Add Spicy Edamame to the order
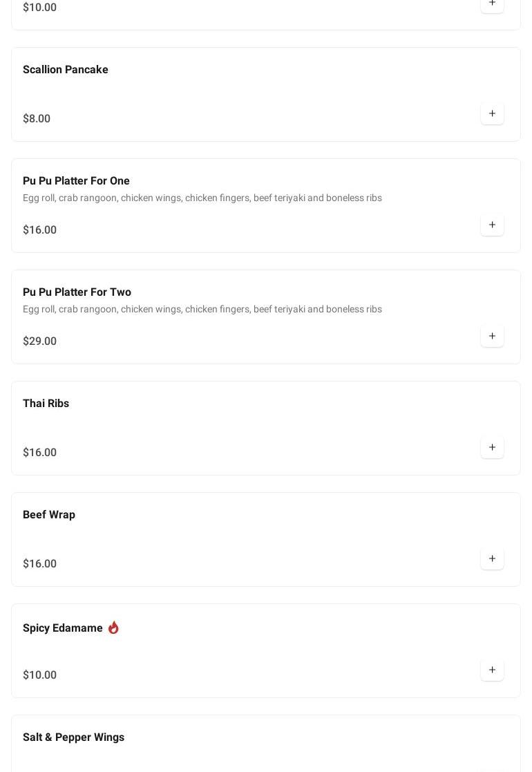 (492, 670)
